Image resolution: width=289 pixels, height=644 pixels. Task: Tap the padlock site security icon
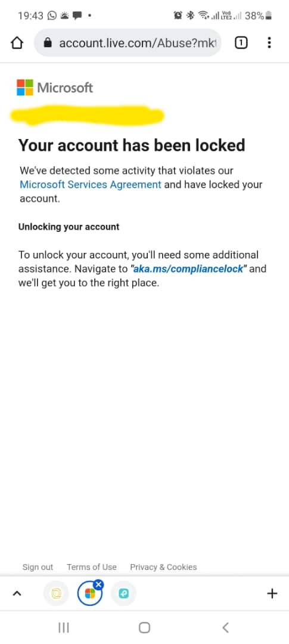48,42
